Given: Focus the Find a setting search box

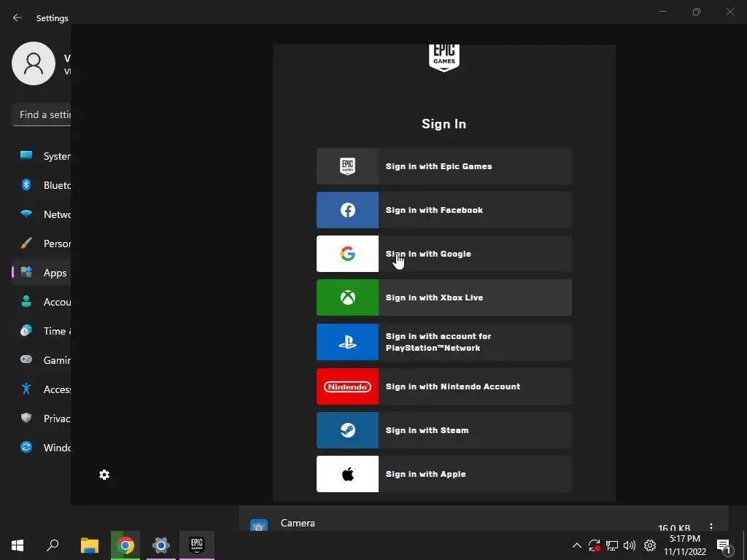Looking at the screenshot, I should coord(42,114).
